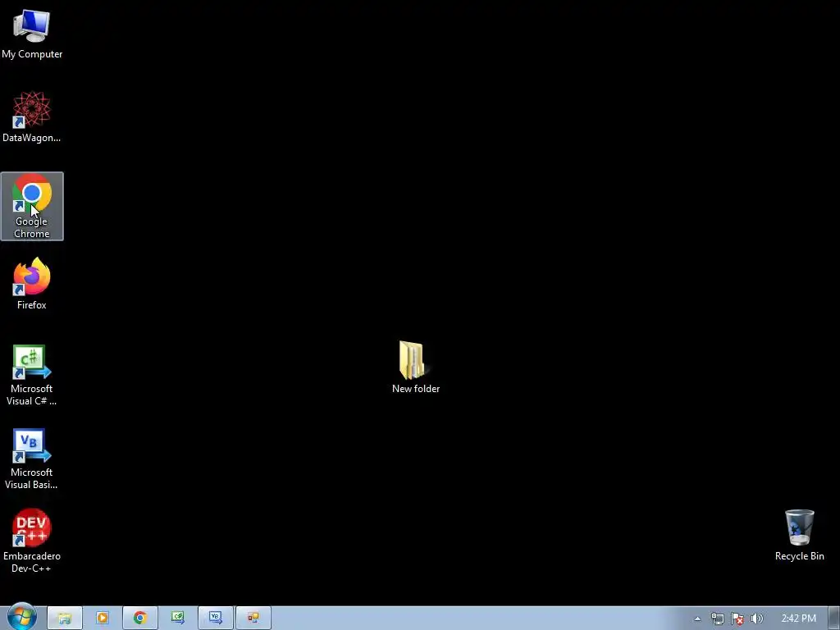The height and width of the screenshot is (630, 840).
Task: Open the Action Center flag icon
Action: point(737,619)
